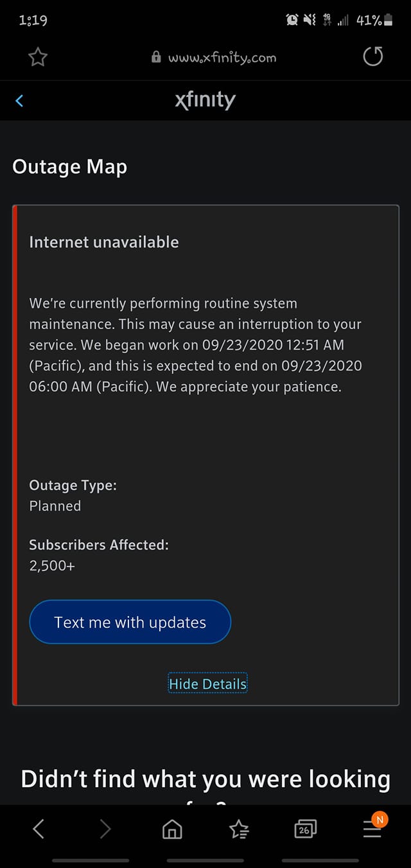The height and width of the screenshot is (868, 411).
Task: Tap the Text me with updates button
Action: click(130, 622)
